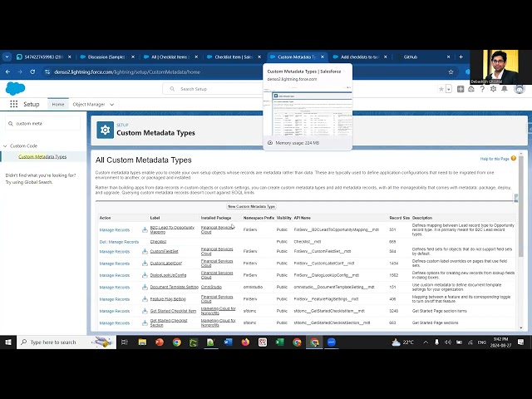Open the App Launcher grid icon
This screenshot has height=399, width=532.
13,104
